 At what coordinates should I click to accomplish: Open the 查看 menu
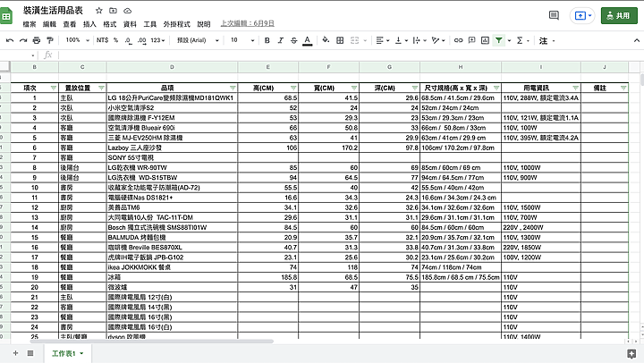pos(70,24)
